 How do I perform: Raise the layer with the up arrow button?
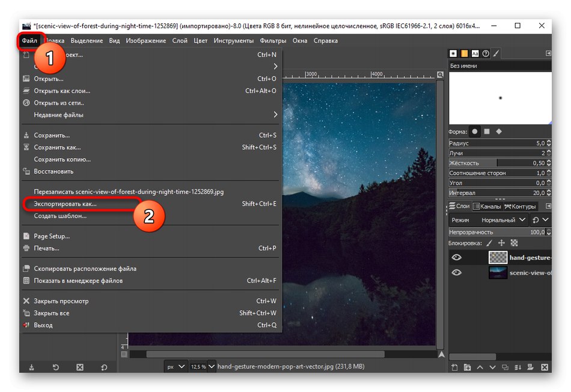[x=481, y=367]
